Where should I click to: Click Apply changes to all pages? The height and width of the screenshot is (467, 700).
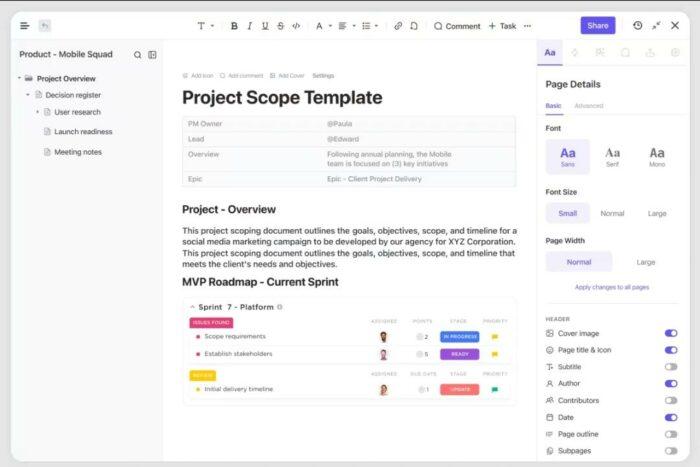point(611,287)
